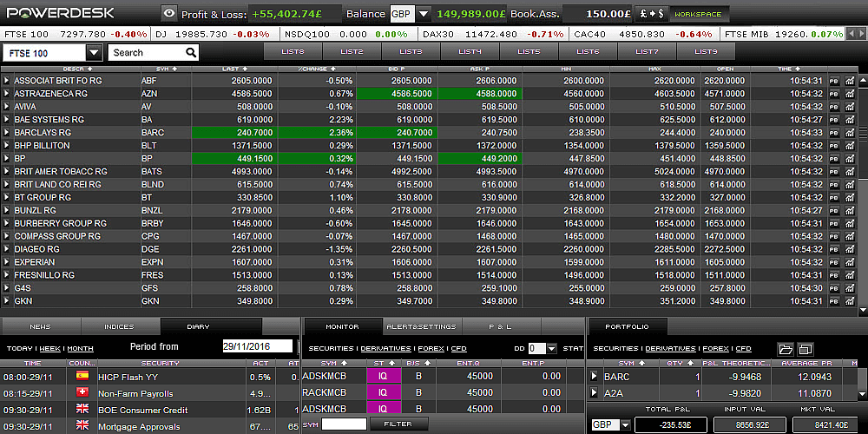Click the SYM filter input field
Viewport: 868px width, 434px height.
(x=344, y=424)
